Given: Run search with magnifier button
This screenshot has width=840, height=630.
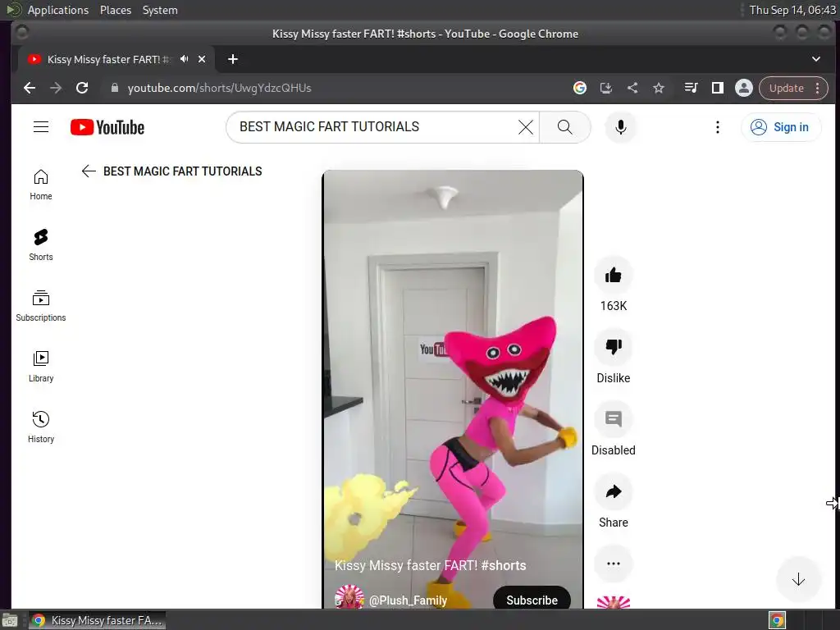Looking at the screenshot, I should [564, 127].
